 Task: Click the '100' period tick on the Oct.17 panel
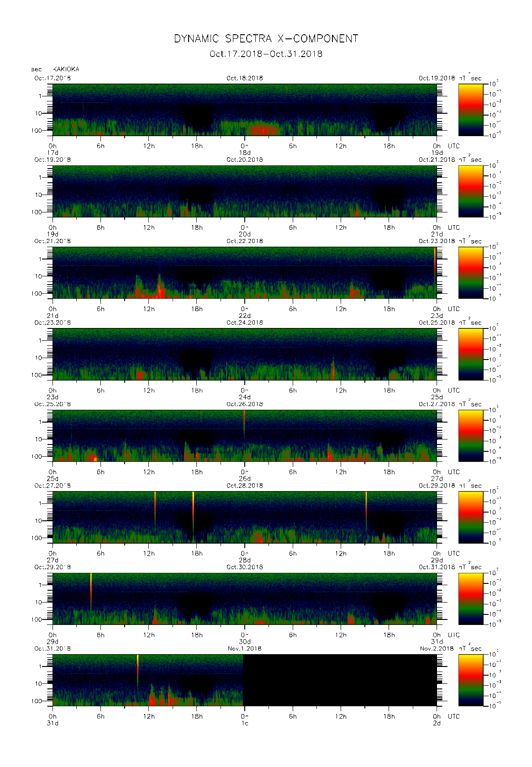tap(36, 131)
